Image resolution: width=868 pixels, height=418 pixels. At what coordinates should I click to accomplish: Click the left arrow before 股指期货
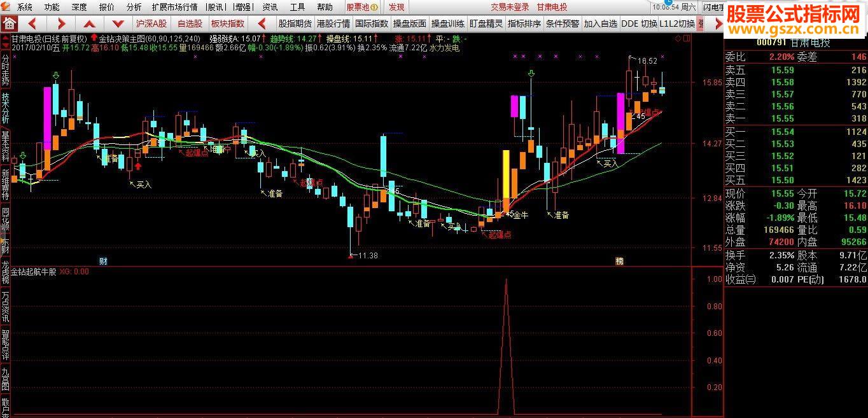tap(262, 24)
